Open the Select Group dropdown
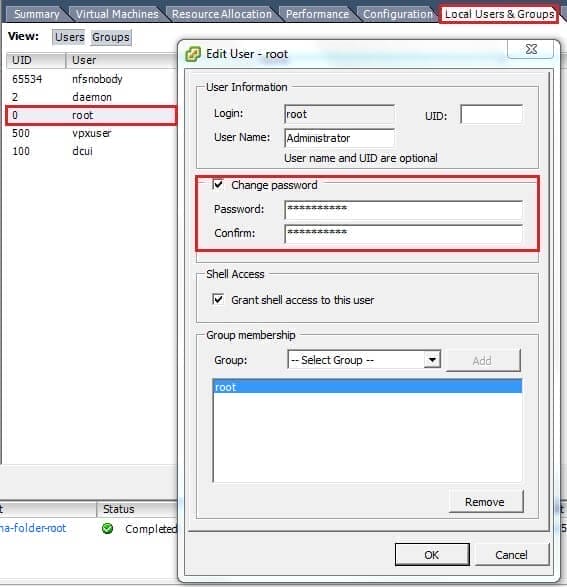567x587 pixels. tap(364, 360)
